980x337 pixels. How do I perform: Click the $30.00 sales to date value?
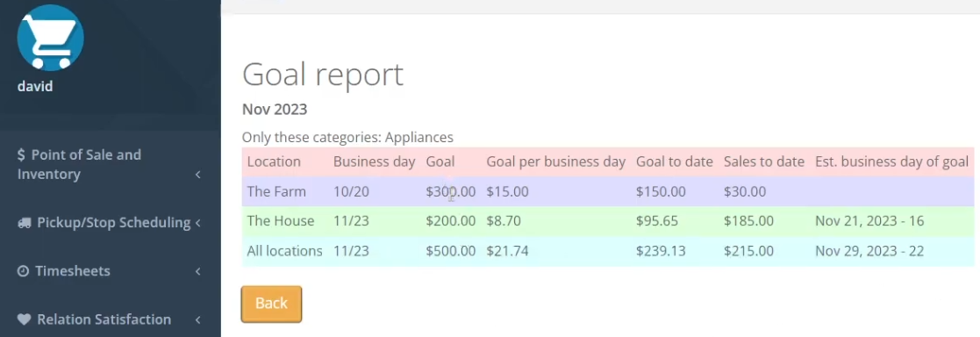tap(745, 192)
